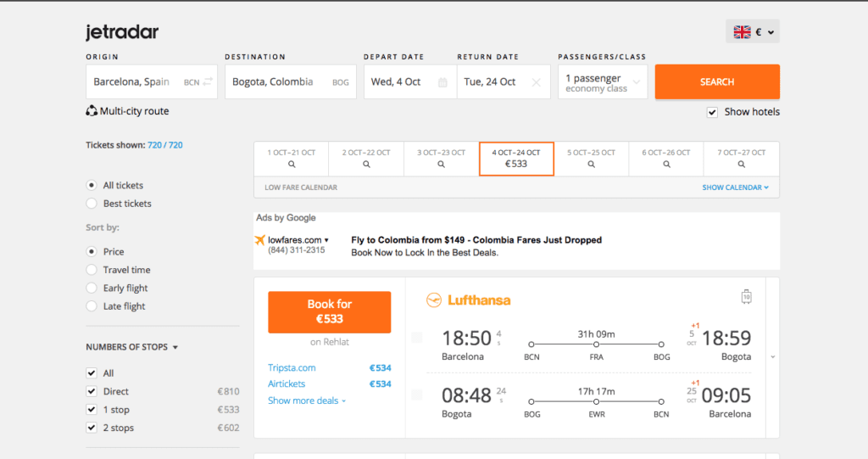Toggle the Show hotels checkbox
This screenshot has height=459, width=868.
[712, 113]
